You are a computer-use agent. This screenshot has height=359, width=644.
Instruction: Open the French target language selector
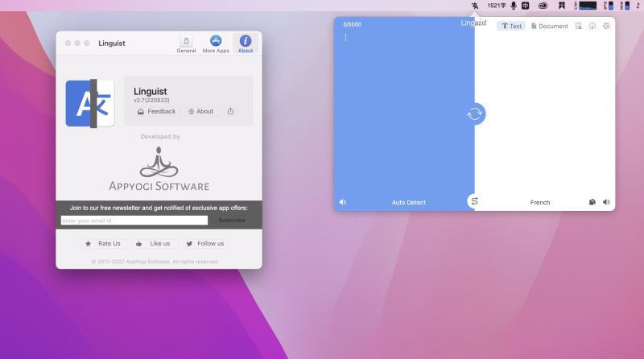pos(539,203)
